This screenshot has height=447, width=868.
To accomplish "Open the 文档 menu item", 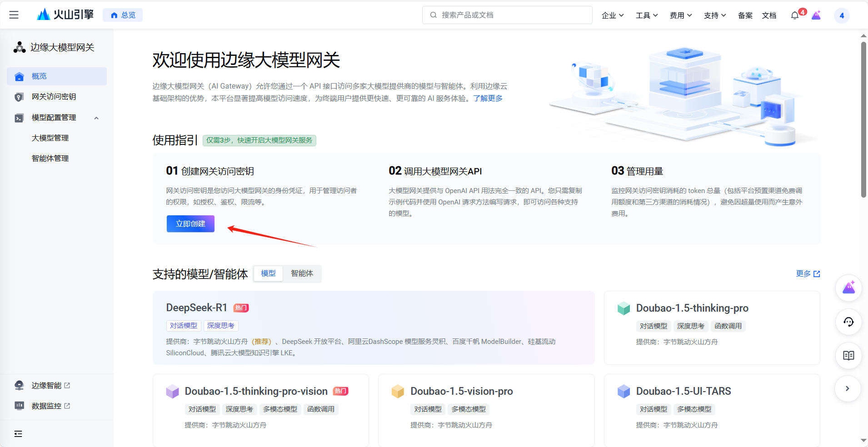I will (x=769, y=15).
